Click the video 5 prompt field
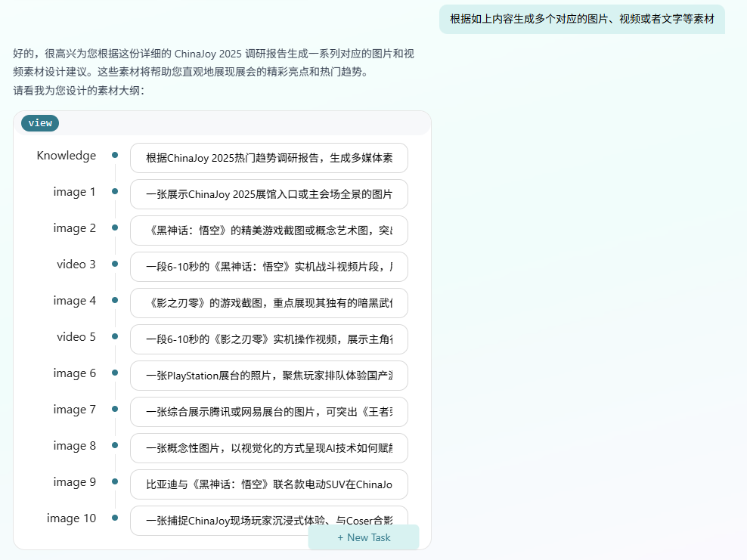This screenshot has width=747, height=560. [269, 339]
